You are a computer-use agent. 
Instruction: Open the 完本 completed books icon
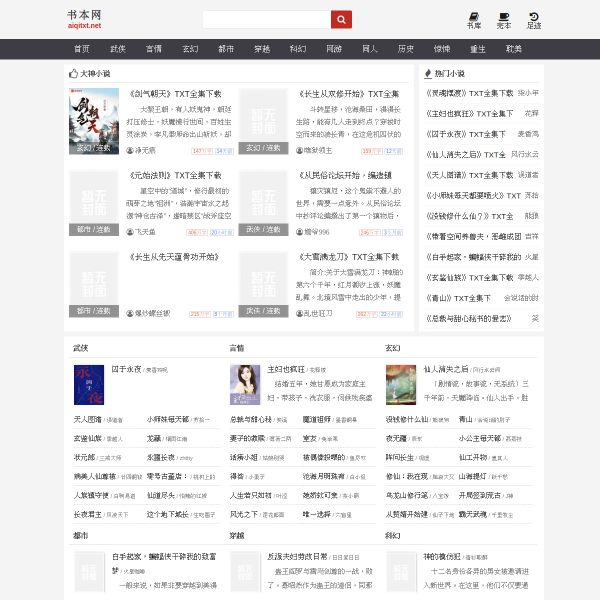coord(504,21)
